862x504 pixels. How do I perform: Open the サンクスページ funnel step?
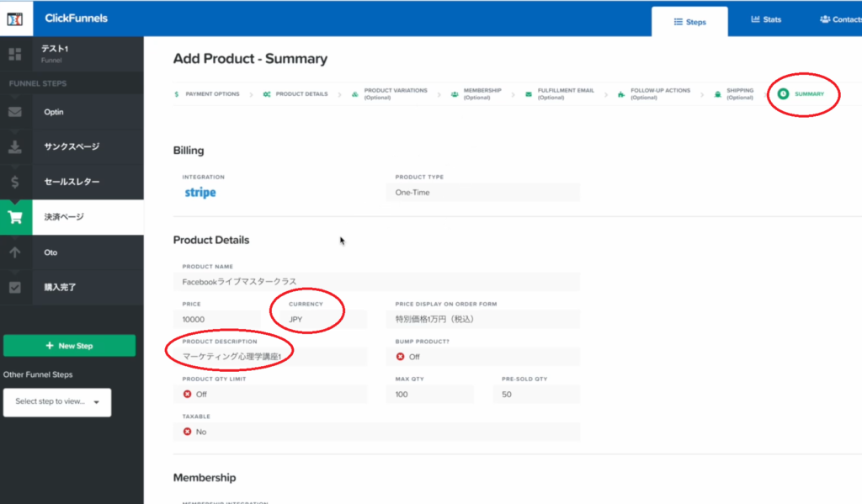[72, 146]
